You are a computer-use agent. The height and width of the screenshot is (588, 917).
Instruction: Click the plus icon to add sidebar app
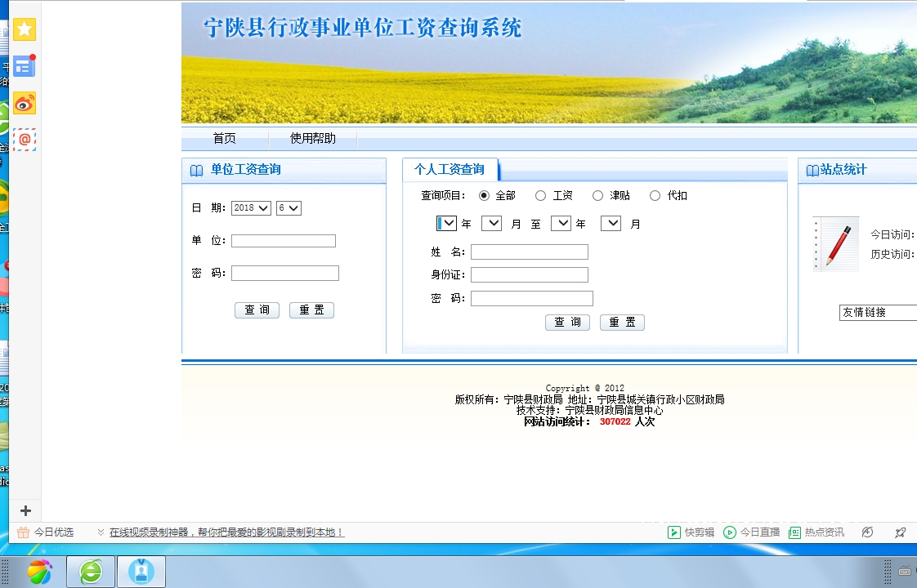pyautogui.click(x=25, y=510)
